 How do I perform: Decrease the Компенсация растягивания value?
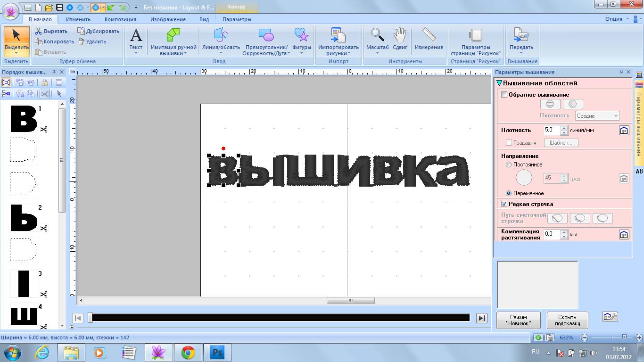coord(564,237)
